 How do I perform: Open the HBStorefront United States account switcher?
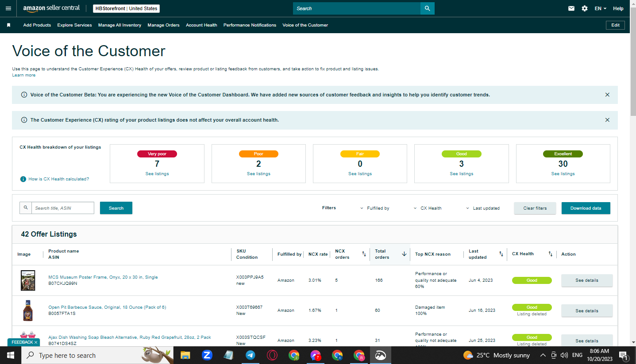tap(127, 8)
